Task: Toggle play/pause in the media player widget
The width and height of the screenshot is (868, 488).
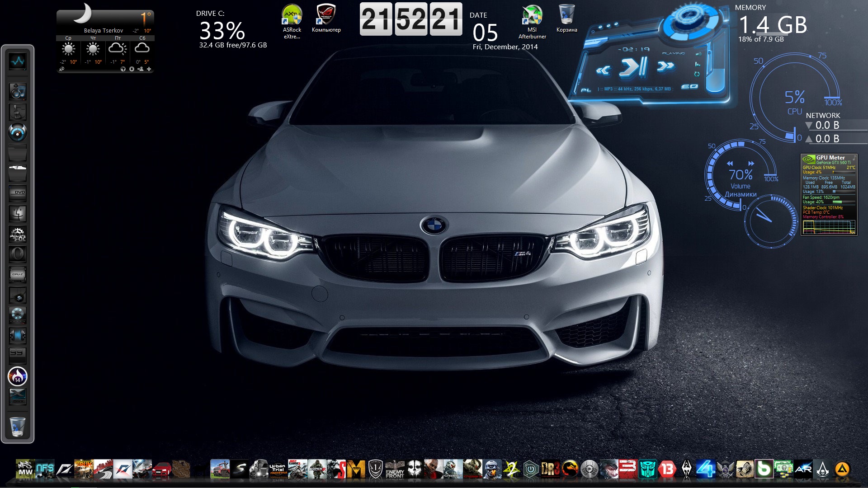Action: pos(633,68)
